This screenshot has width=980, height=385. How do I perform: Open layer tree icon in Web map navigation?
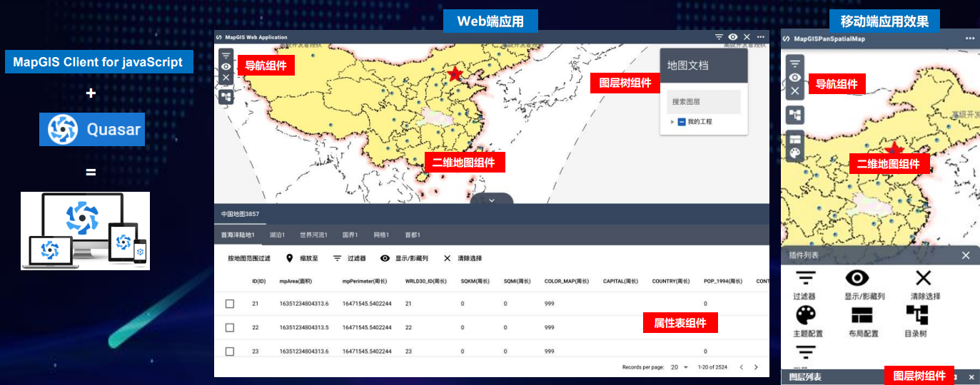point(226,96)
